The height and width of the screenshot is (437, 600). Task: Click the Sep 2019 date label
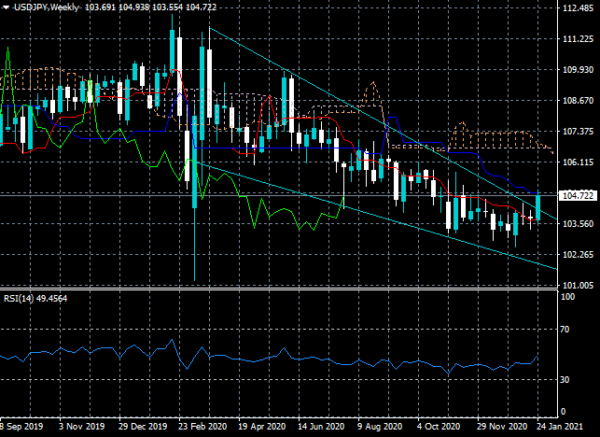[x=22, y=426]
